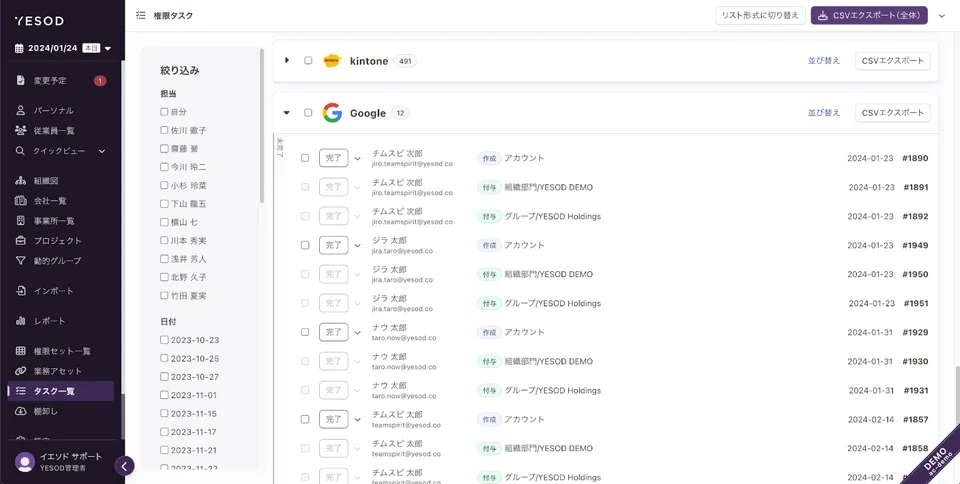Open インポート import icon

[21, 291]
